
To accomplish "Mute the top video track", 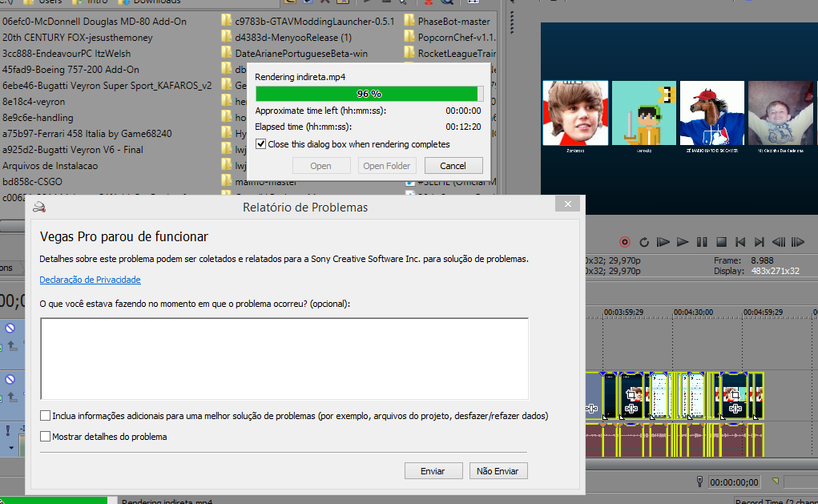I will 10,329.
